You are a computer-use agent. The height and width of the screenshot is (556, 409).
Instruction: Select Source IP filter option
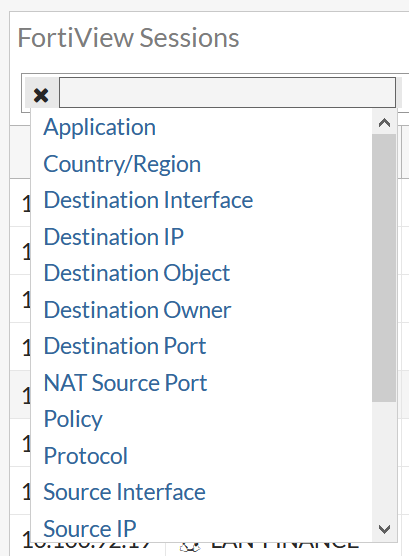click(x=90, y=529)
